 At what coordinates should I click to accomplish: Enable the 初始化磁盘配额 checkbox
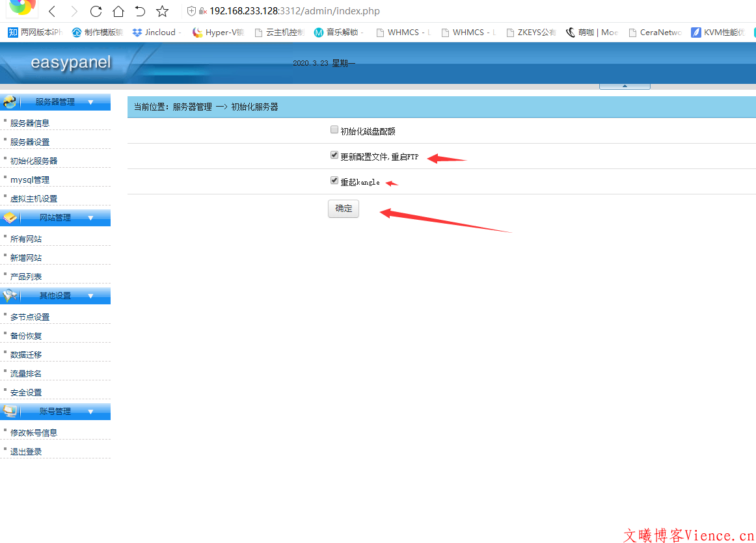click(x=334, y=129)
